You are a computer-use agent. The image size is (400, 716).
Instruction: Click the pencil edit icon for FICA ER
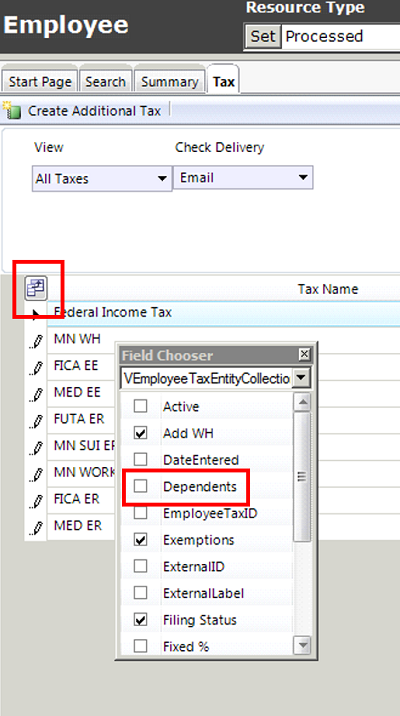pyautogui.click(x=37, y=500)
